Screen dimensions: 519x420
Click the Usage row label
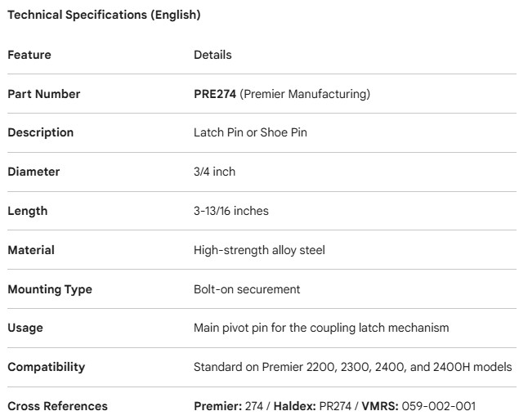pyautogui.click(x=25, y=328)
